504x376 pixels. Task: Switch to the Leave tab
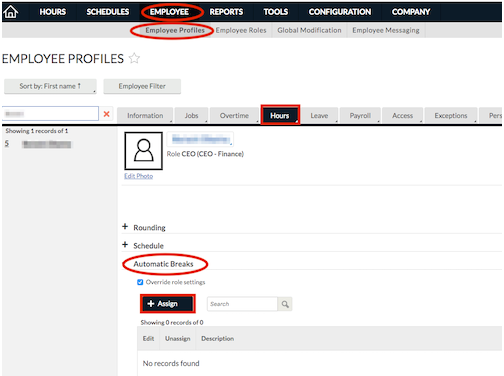(x=319, y=116)
